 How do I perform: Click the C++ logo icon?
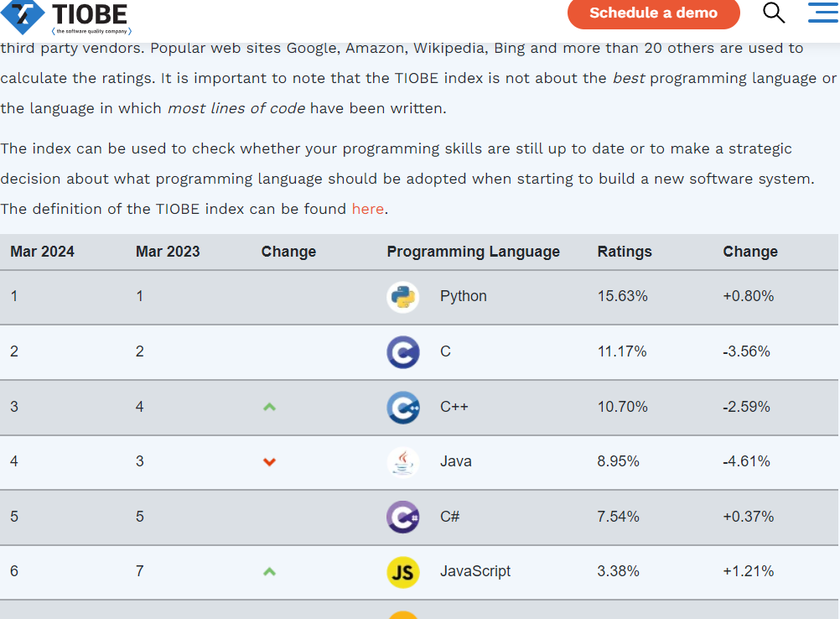(x=403, y=408)
